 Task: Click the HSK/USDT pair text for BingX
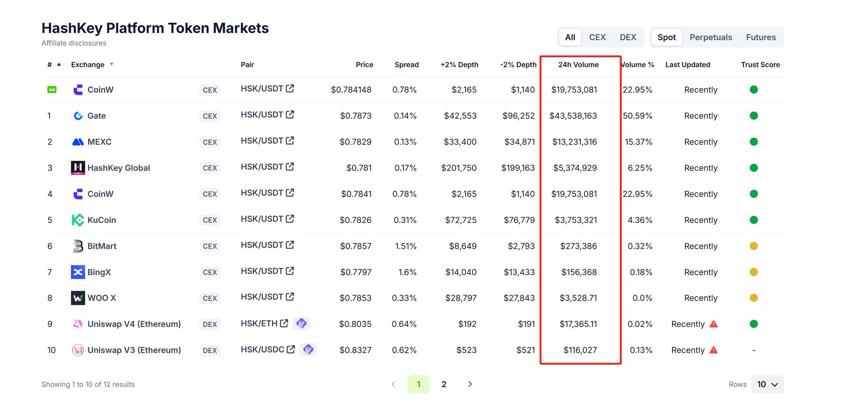(x=262, y=271)
